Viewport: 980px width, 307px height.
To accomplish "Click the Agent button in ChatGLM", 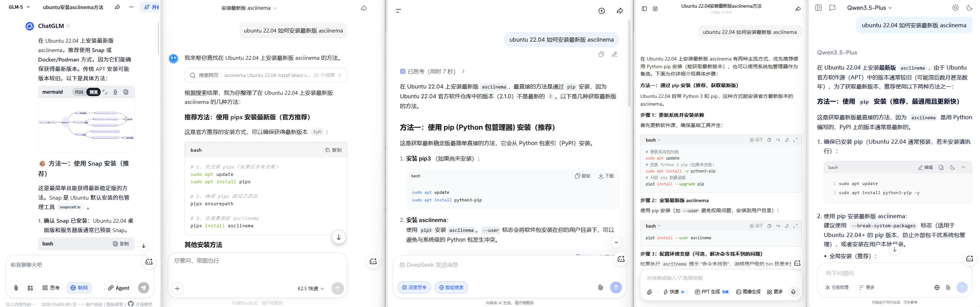I will [x=119, y=288].
